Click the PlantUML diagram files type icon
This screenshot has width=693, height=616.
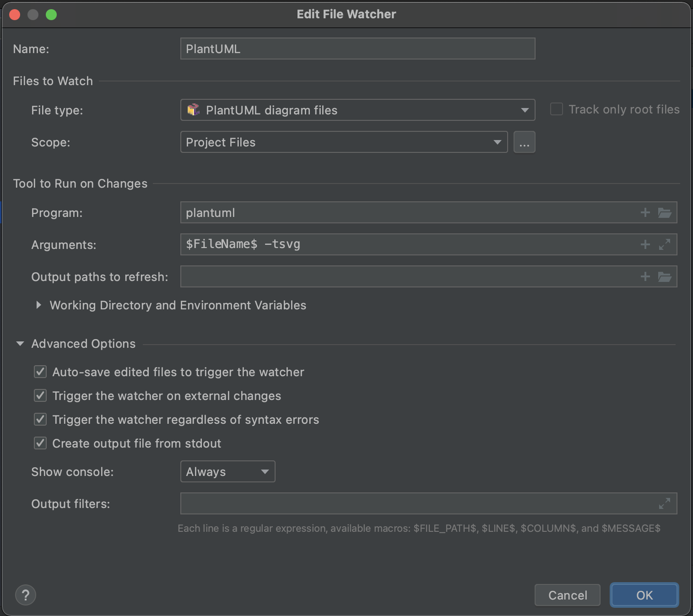pyautogui.click(x=193, y=110)
